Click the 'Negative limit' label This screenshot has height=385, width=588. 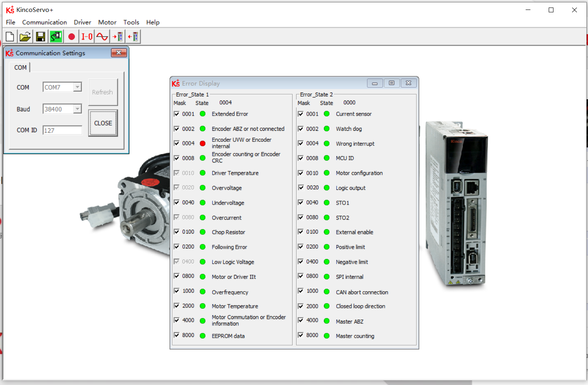coord(352,262)
